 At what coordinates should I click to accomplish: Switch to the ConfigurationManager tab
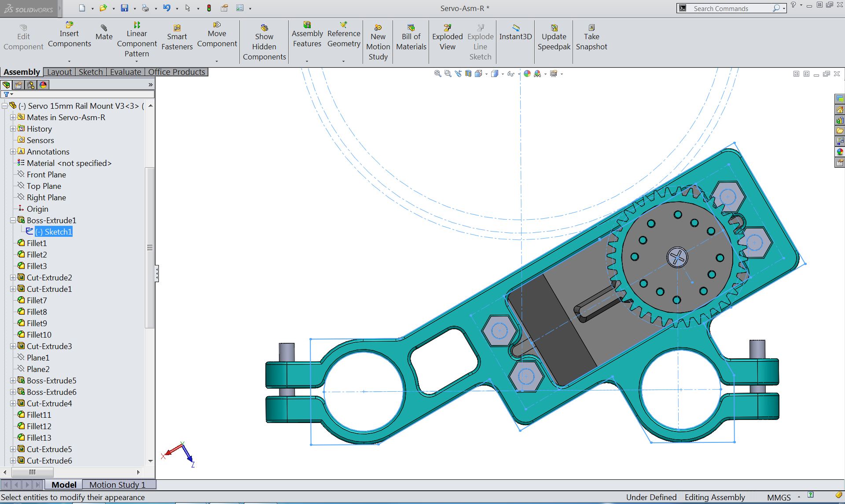coord(31,85)
